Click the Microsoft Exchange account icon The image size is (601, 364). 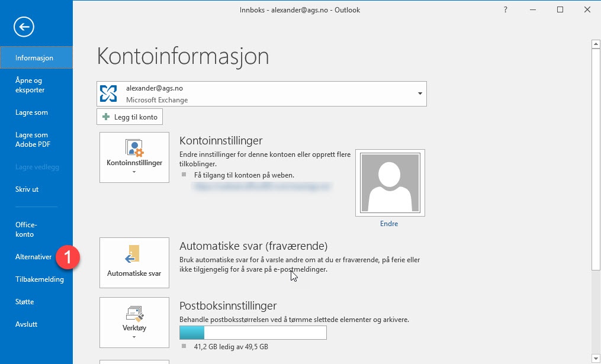pyautogui.click(x=109, y=94)
